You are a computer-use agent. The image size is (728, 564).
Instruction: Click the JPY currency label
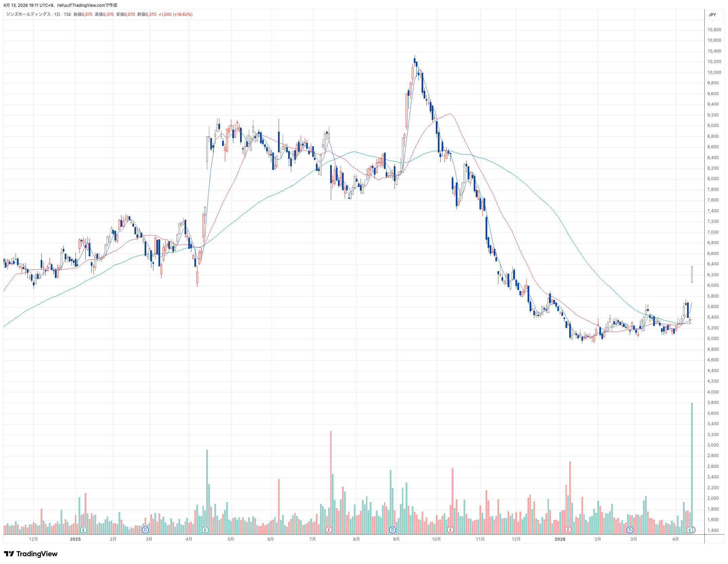click(712, 15)
